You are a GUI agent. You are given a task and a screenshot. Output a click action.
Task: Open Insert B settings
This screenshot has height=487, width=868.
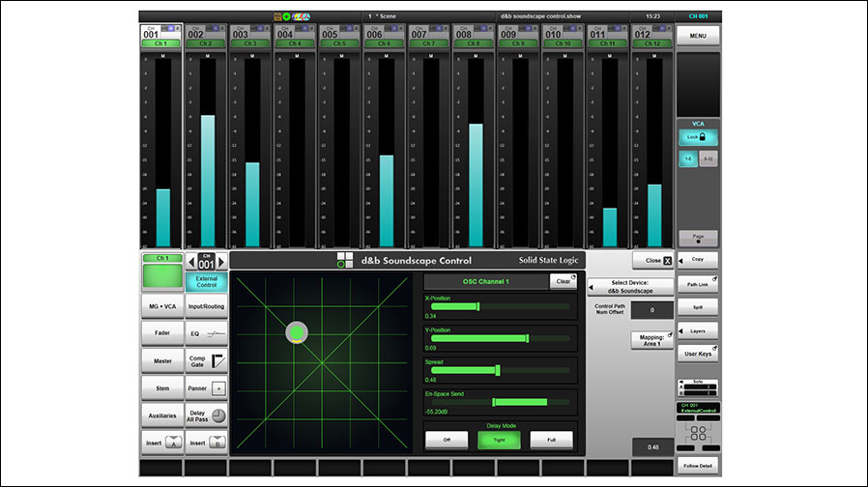(x=207, y=443)
